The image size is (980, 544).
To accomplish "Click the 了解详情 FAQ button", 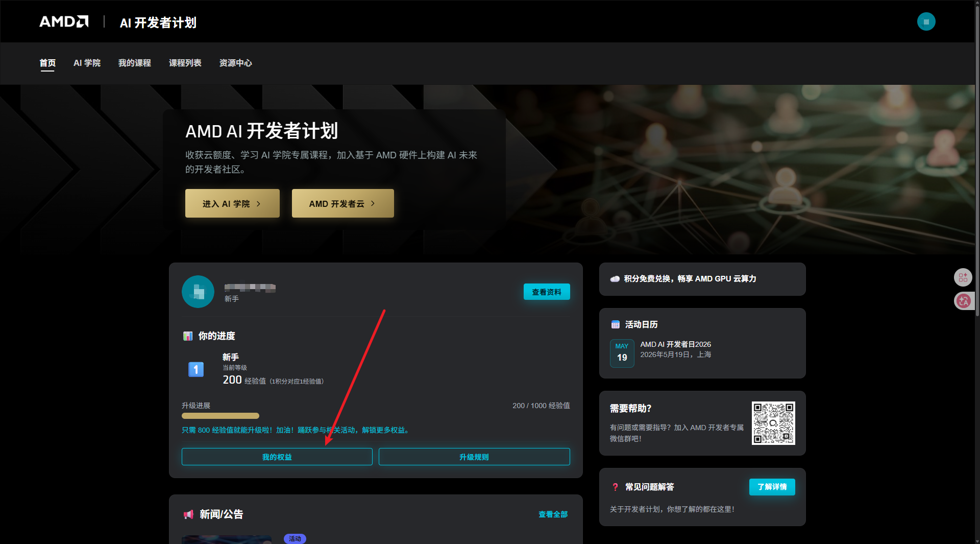I will click(772, 487).
